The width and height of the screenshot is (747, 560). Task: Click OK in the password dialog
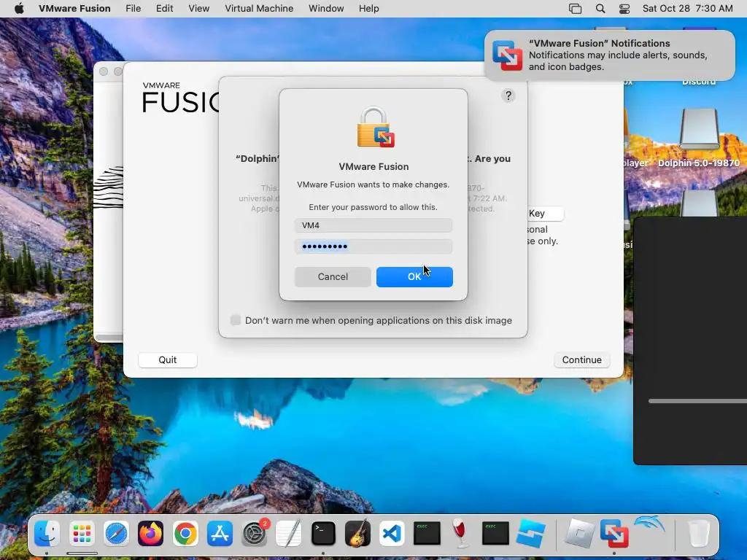click(414, 276)
